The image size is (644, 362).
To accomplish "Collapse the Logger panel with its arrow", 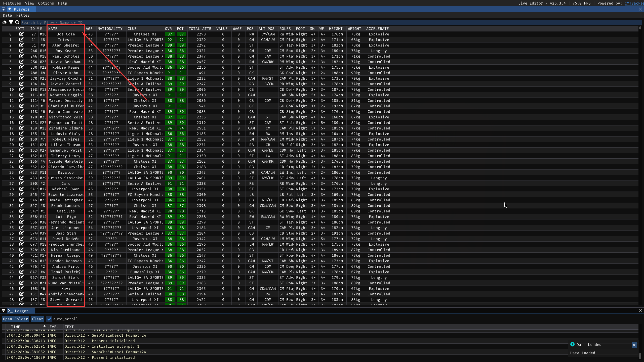I will [4, 311].
